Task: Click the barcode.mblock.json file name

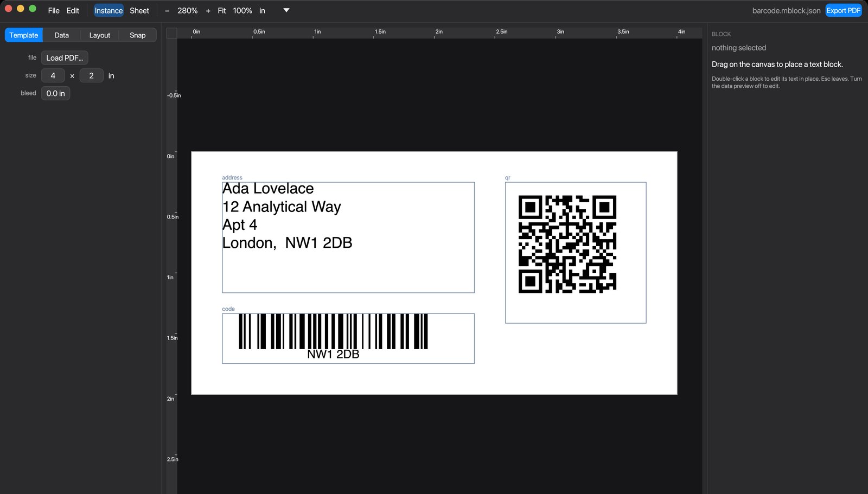Action: [x=786, y=10]
